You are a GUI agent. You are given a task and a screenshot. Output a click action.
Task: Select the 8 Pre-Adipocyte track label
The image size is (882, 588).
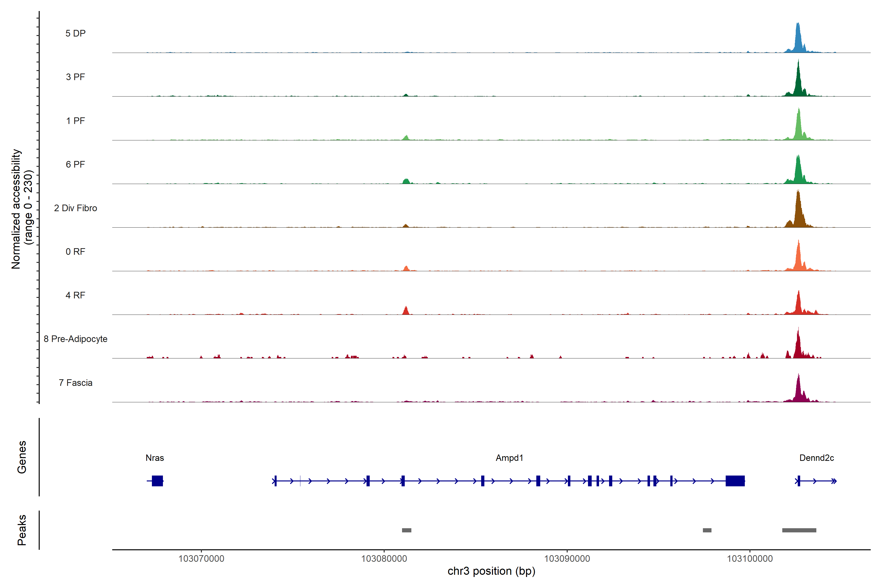tap(75, 339)
